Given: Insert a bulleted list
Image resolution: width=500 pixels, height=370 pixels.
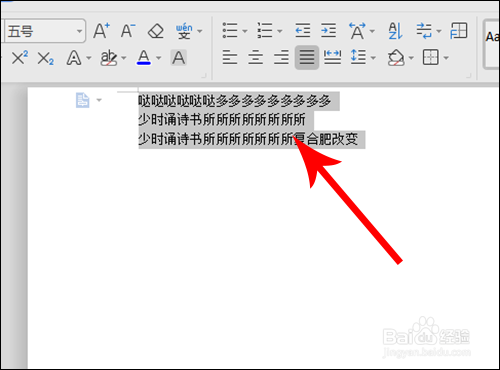Looking at the screenshot, I should 230,31.
